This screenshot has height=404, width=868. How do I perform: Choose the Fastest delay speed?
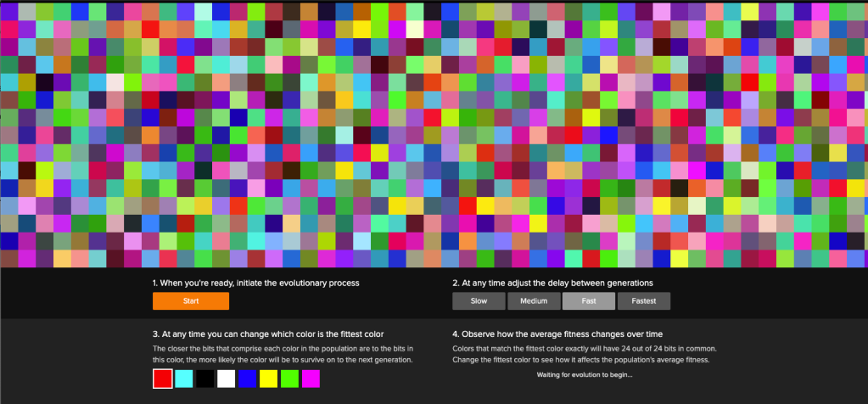(643, 301)
